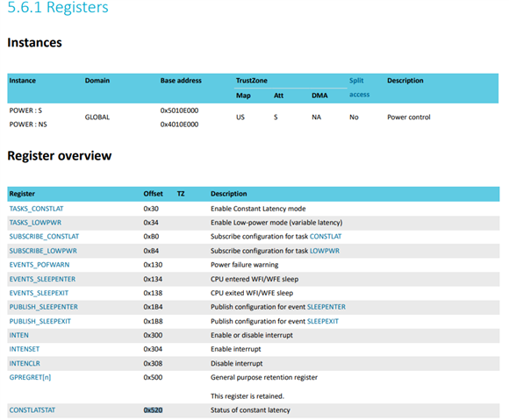
Task: Open the TASKS_CONSTLAT register link
Action: (36, 209)
